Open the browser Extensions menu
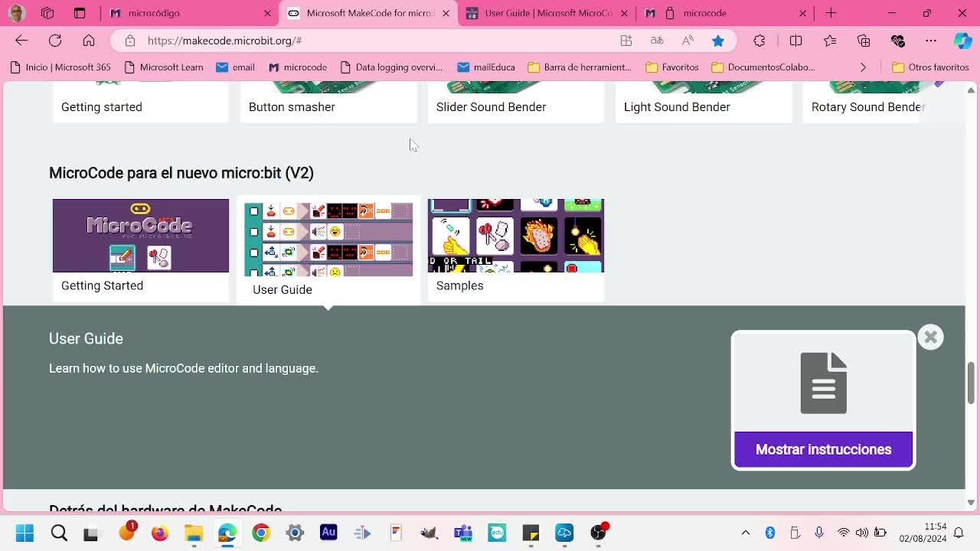 click(x=759, y=41)
